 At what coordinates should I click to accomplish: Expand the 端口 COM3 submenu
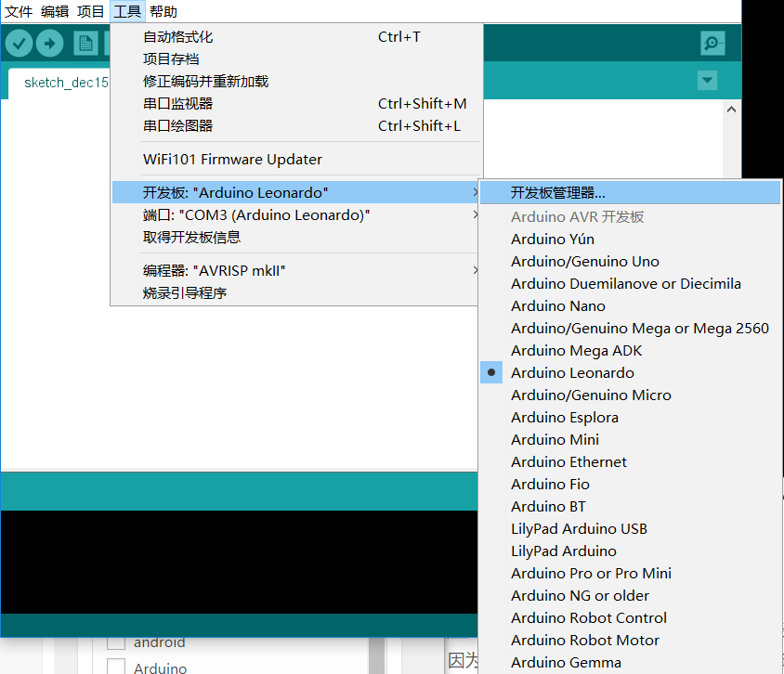(296, 214)
